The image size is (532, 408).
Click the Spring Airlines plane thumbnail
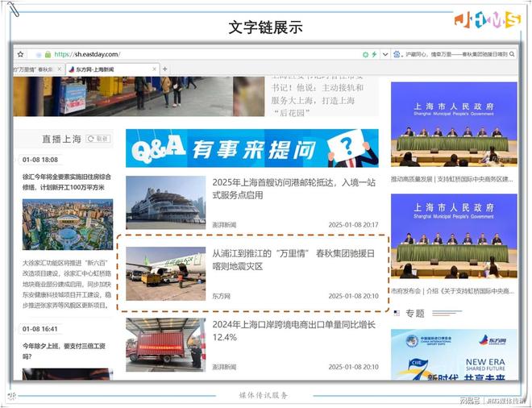coord(165,273)
